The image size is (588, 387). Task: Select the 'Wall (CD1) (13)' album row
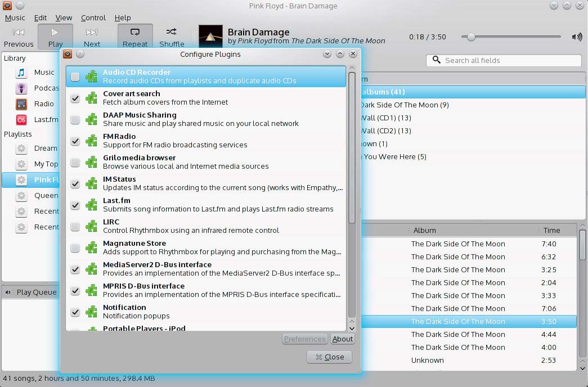pyautogui.click(x=473, y=118)
